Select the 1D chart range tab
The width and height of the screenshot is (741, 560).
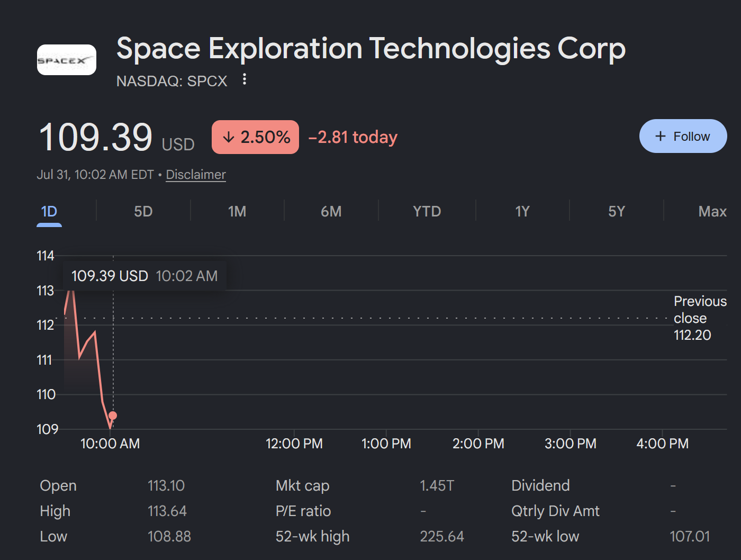(49, 212)
